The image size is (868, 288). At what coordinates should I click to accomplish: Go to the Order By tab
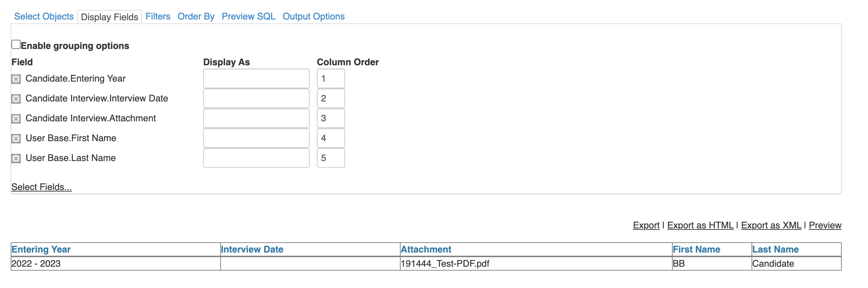[196, 17]
